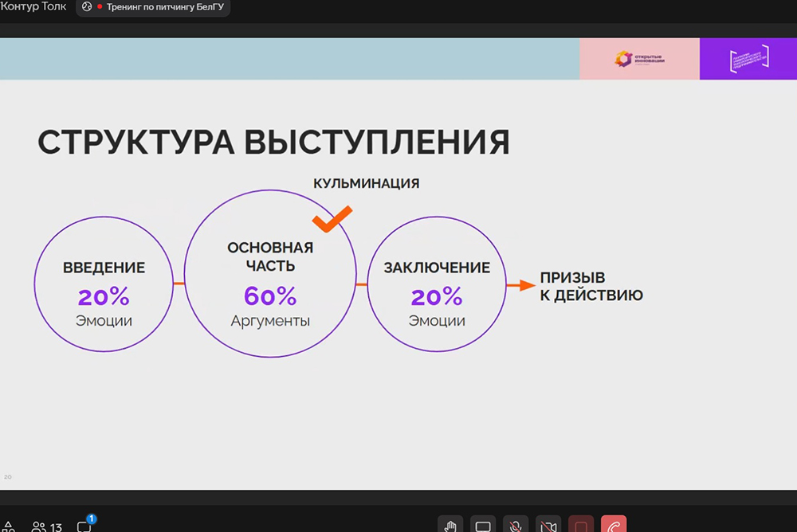
Task: Click the partial icon at bottom-left corner
Action: pos(8,526)
